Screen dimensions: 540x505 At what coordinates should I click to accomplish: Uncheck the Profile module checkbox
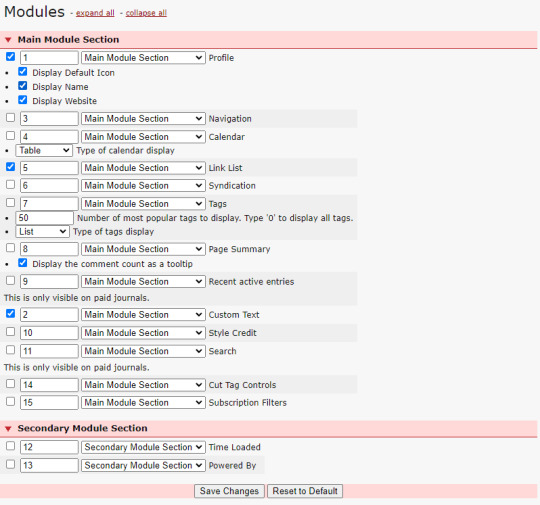(11, 56)
